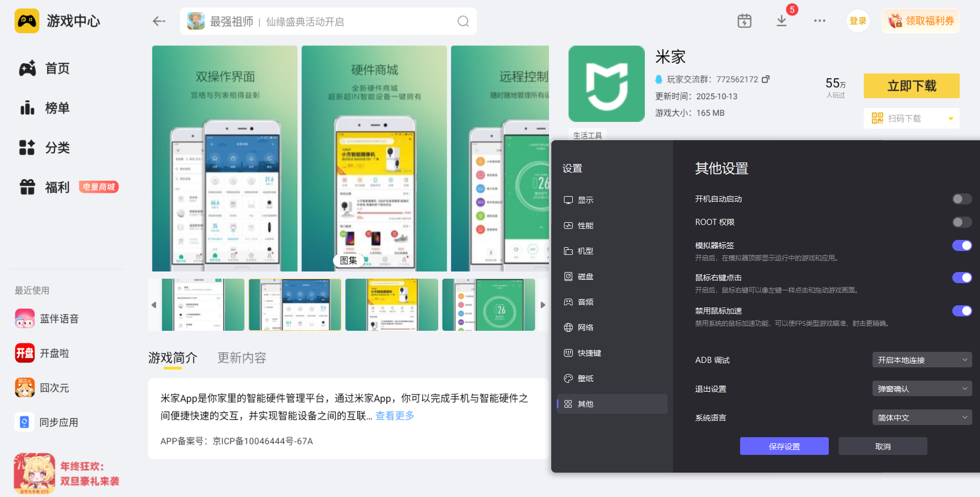The image size is (980, 497).
Task: Open the downloads icon with badge
Action: tap(782, 21)
